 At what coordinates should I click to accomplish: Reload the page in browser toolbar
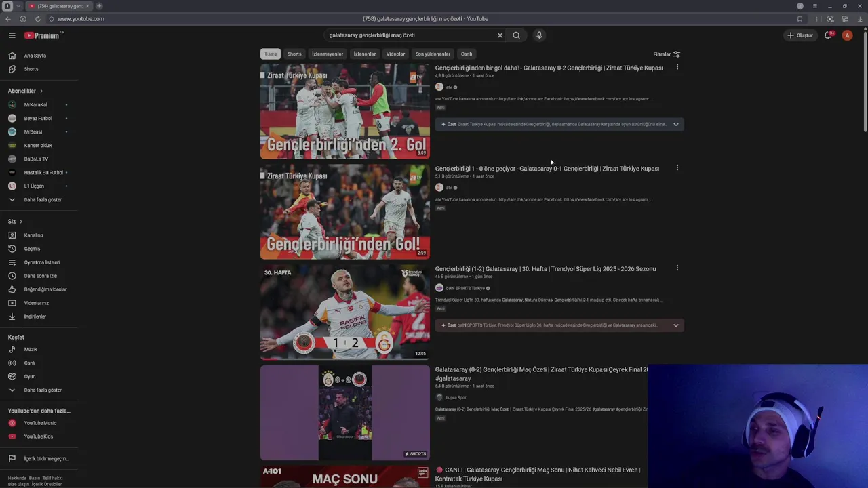click(37, 19)
